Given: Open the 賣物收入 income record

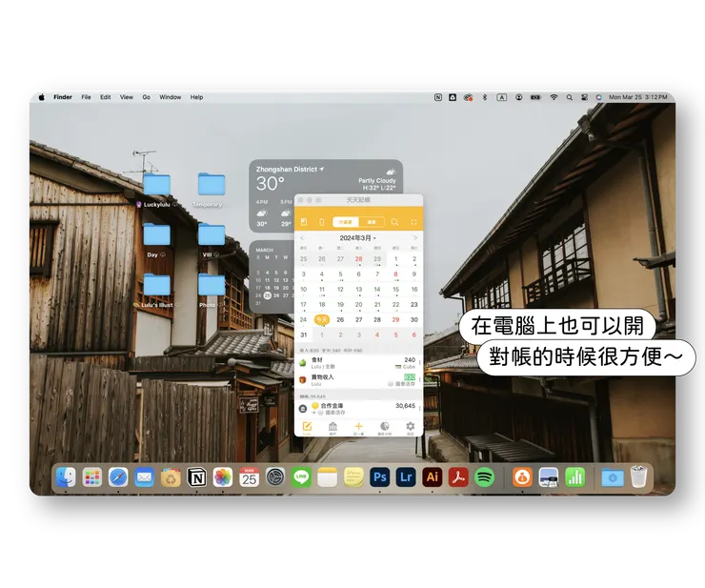Looking at the screenshot, I should tap(358, 380).
